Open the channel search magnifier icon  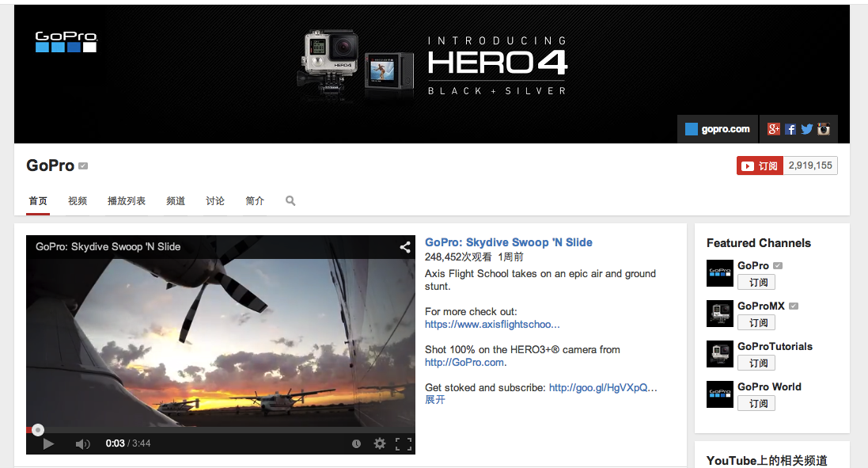[290, 200]
